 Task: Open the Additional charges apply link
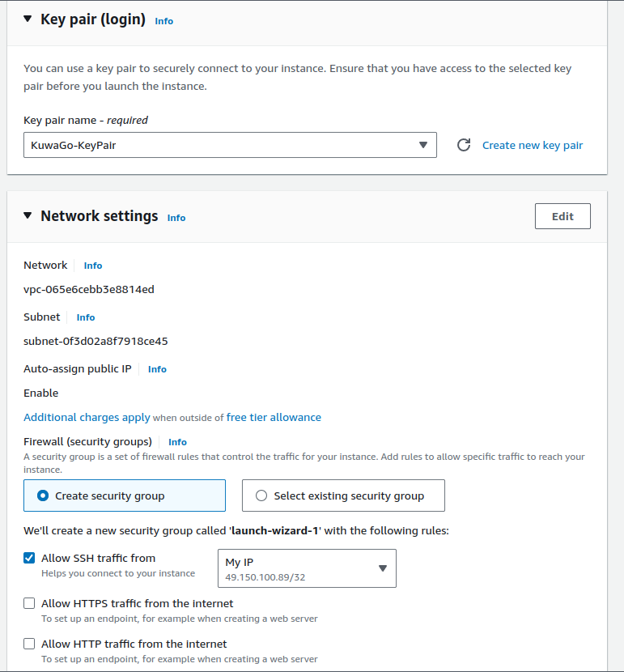pos(87,418)
